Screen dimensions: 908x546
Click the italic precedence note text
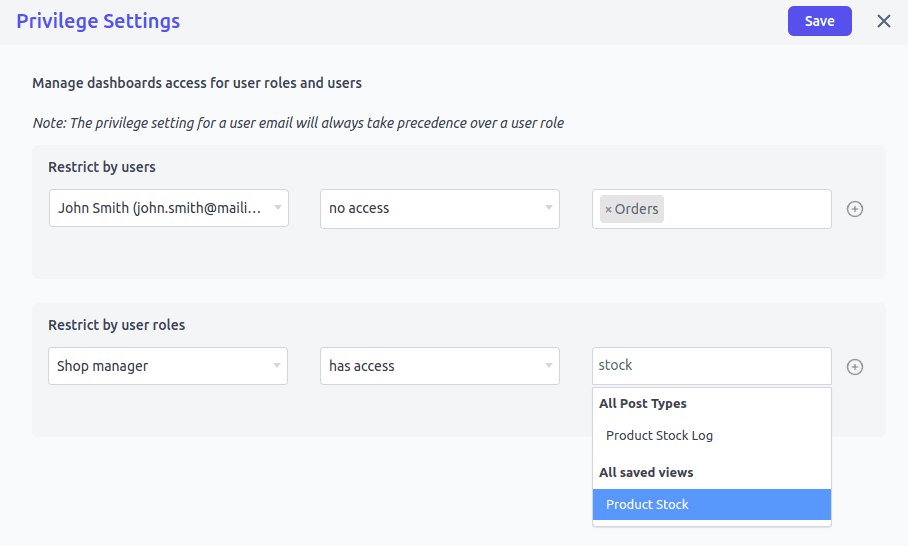pyautogui.click(x=298, y=123)
